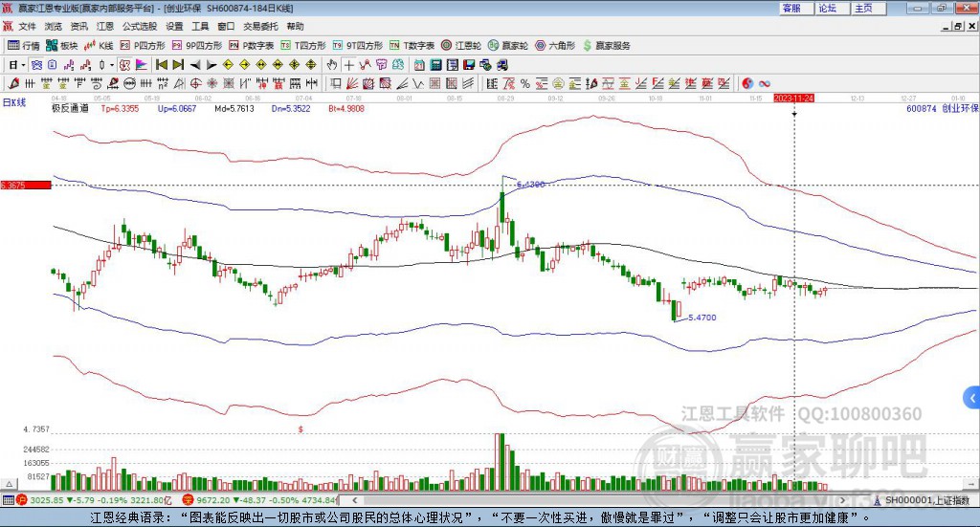This screenshot has width=980, height=527.
Task: Switch to the K线 chart view
Action: point(100,46)
